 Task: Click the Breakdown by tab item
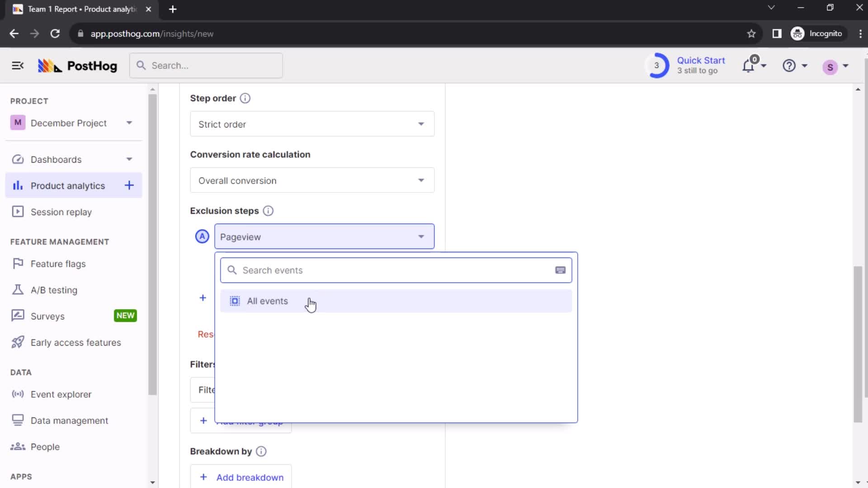click(x=221, y=451)
